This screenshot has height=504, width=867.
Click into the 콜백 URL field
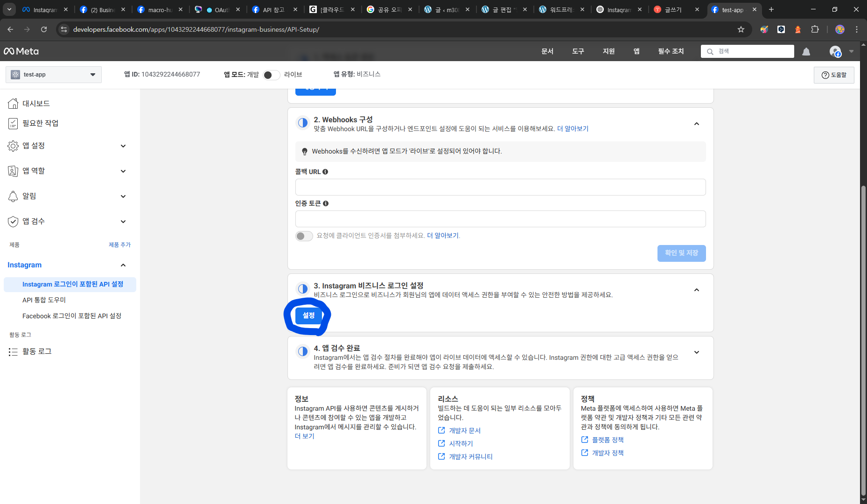[x=500, y=187]
